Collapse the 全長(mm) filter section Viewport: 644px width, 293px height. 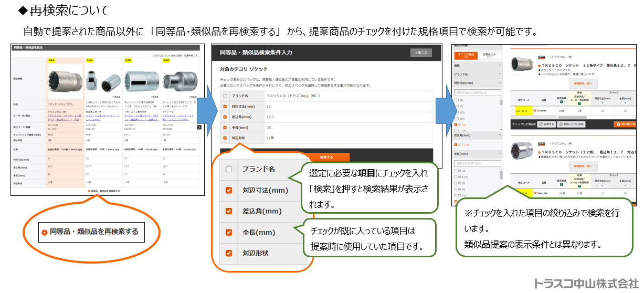[477, 154]
